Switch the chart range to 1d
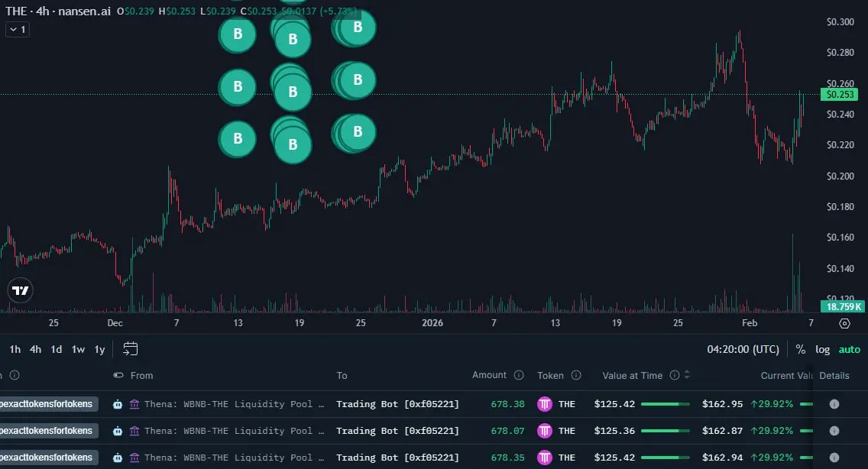The height and width of the screenshot is (469, 868). (57, 349)
